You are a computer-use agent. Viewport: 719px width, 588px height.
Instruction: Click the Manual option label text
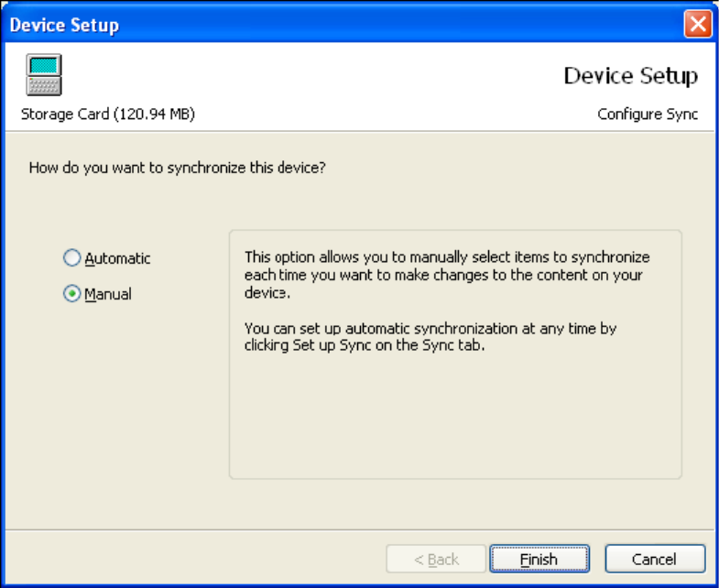pos(108,294)
